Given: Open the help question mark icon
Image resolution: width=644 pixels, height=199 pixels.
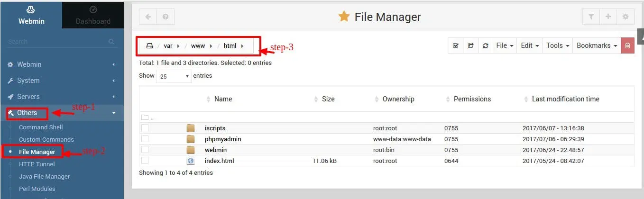Looking at the screenshot, I should pos(166,17).
